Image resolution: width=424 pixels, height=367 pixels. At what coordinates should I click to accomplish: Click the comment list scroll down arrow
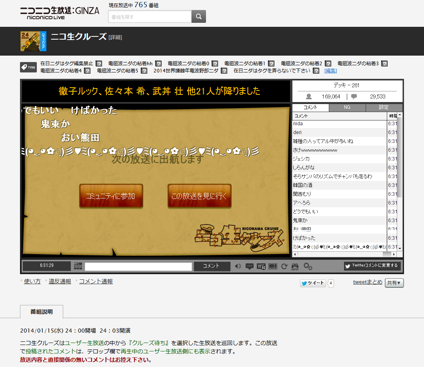(400, 248)
